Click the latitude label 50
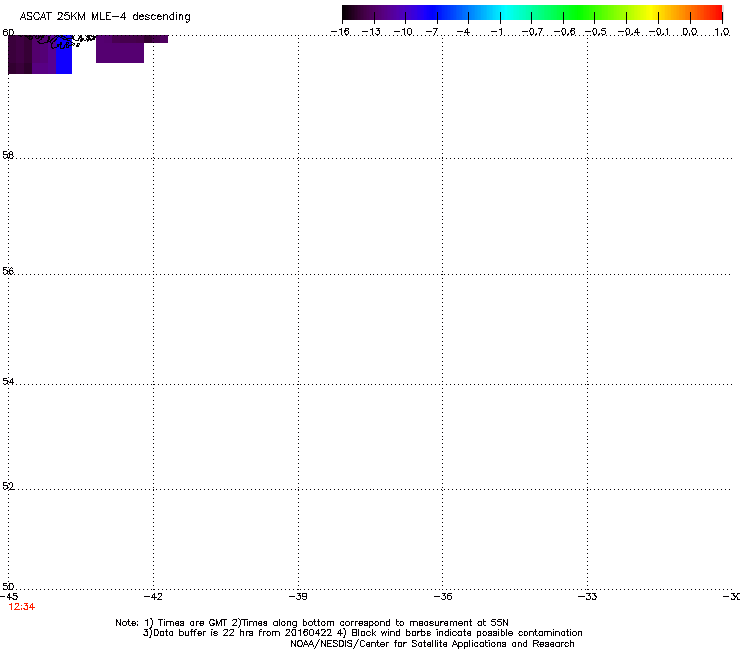 tap(8, 586)
